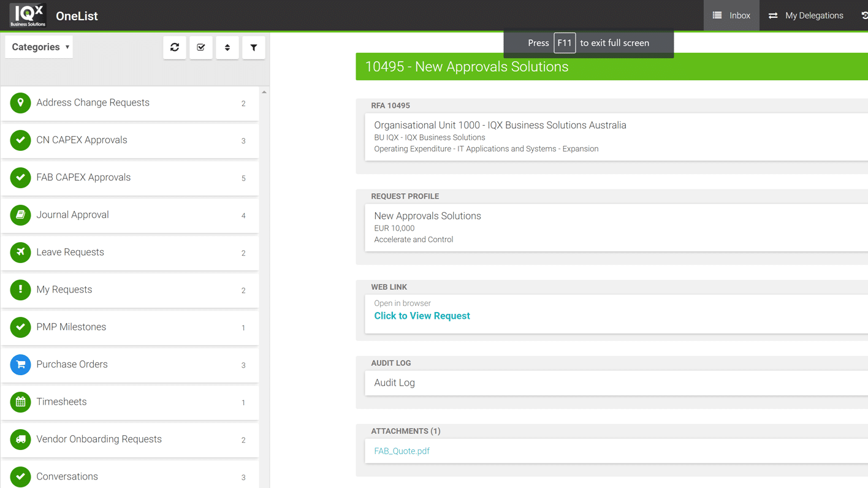The width and height of the screenshot is (868, 488).
Task: Select the Leave Requests airplane icon
Action: [x=20, y=253]
